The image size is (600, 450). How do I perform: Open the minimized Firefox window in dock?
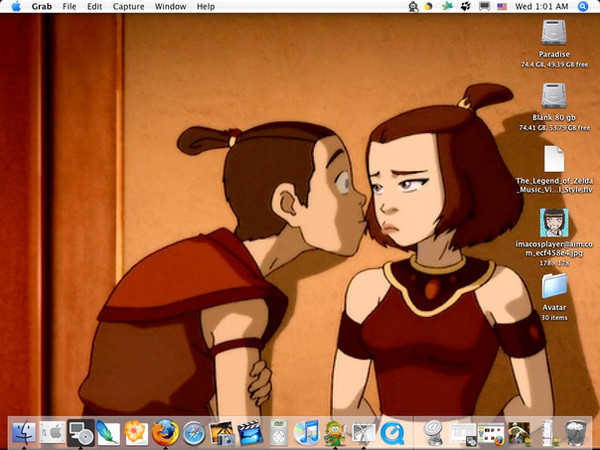tap(491, 434)
